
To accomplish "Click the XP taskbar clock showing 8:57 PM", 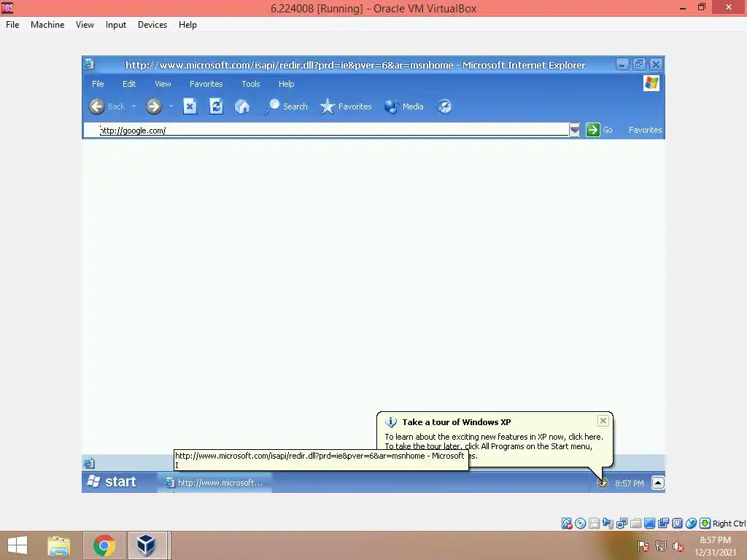I will pyautogui.click(x=630, y=483).
